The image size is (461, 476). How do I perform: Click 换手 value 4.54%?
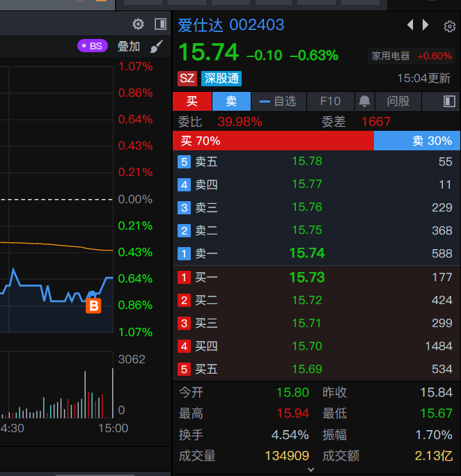coord(290,435)
